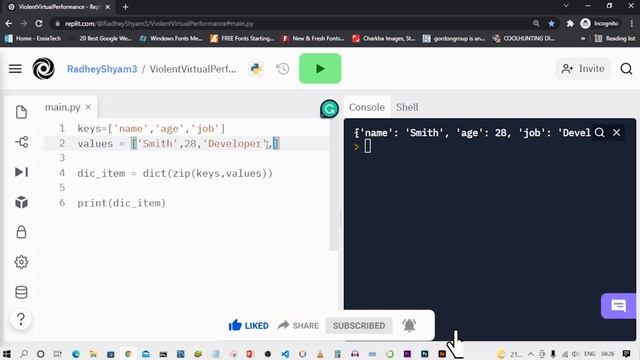This screenshot has width=640, height=360.
Task: Click the values line in editor
Action: [178, 144]
